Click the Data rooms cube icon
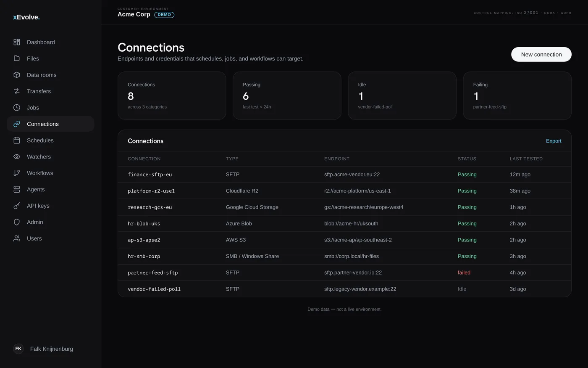Screen dimensions: 588x368 [17, 75]
